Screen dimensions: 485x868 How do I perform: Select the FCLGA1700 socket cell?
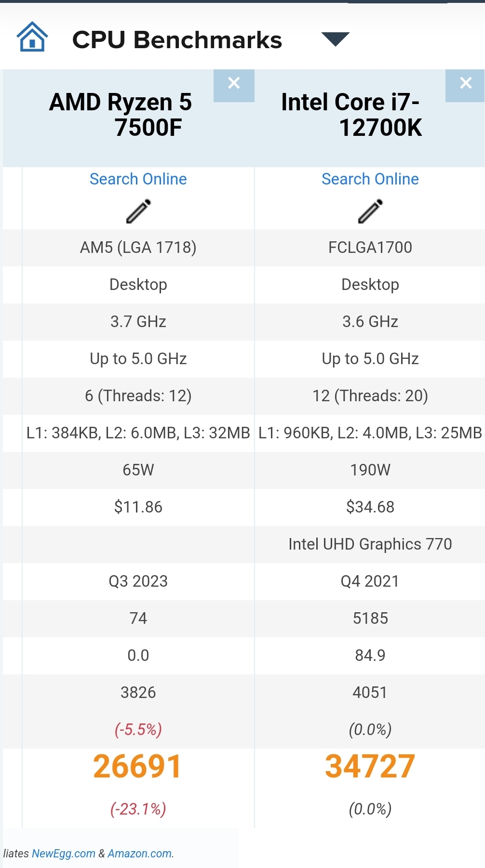click(x=370, y=248)
